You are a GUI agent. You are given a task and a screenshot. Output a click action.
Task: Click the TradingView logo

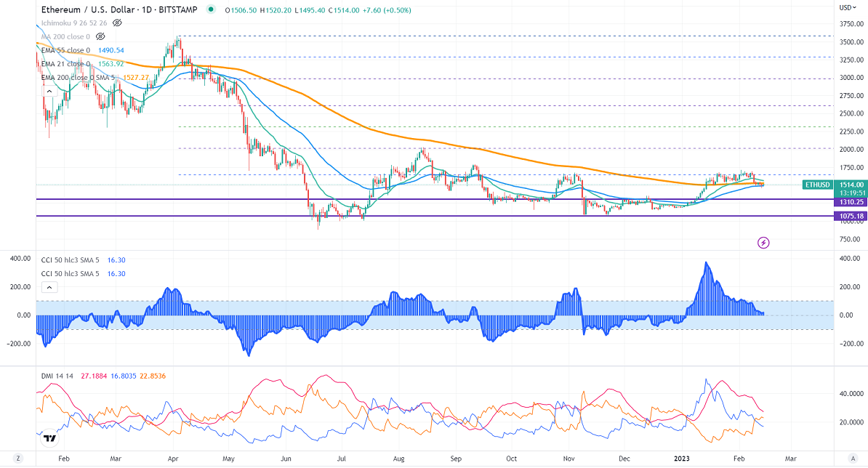coord(49,438)
